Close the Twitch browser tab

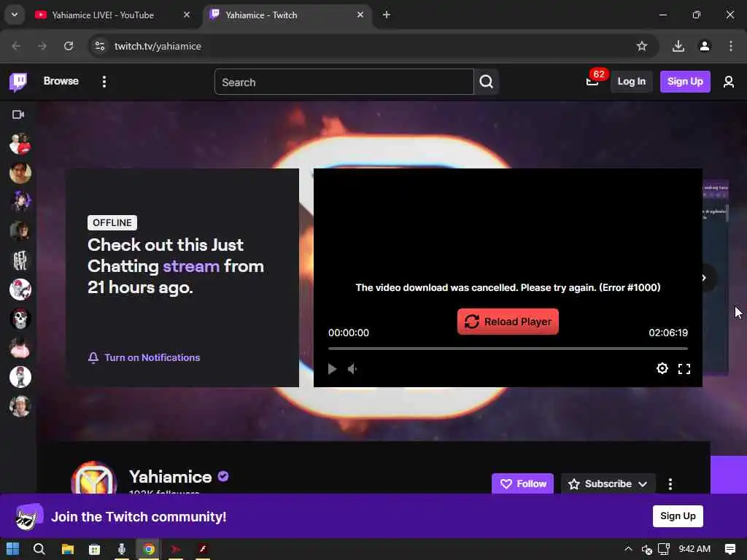[360, 15]
